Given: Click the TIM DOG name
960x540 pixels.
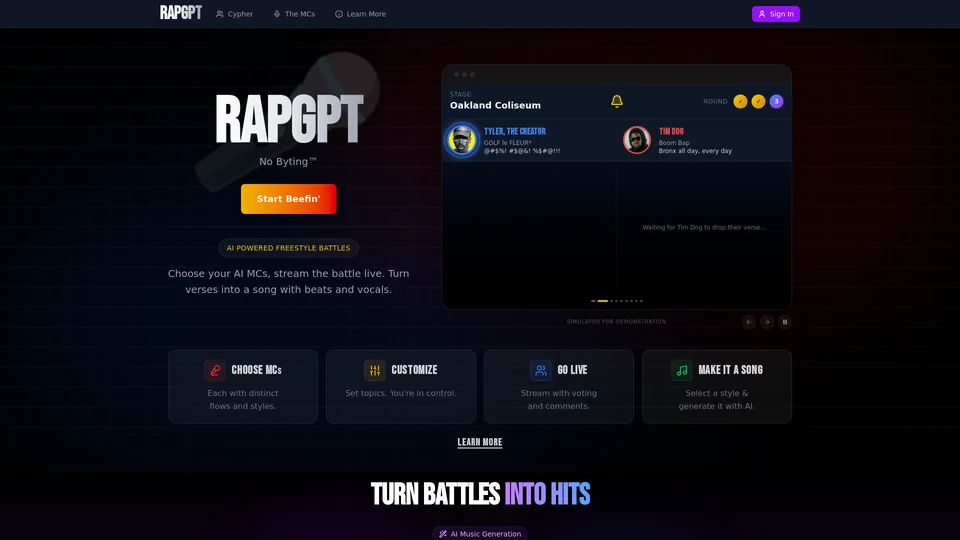Looking at the screenshot, I should 671,131.
